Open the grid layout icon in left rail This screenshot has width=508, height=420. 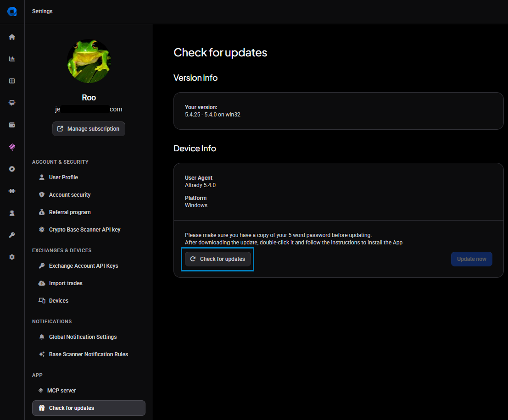(x=12, y=81)
